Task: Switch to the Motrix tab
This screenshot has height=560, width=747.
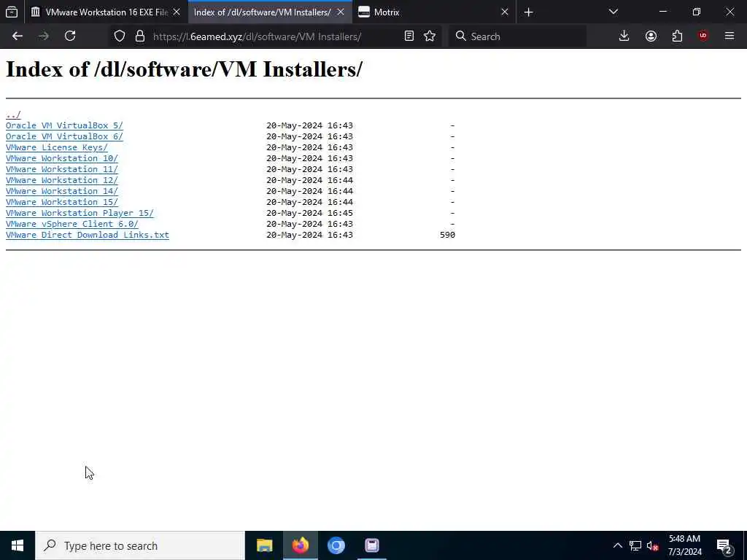Action: coord(433,12)
